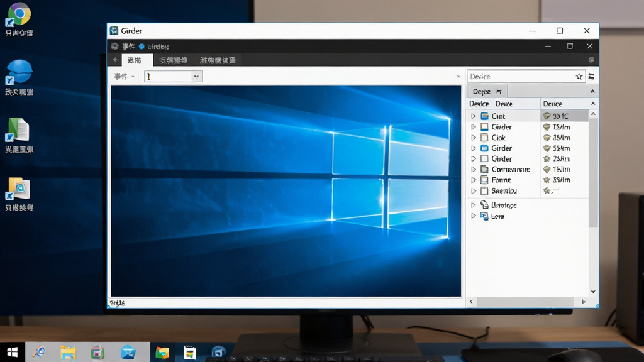Tick the checkbox beside Saemiou
Viewport: 644px width, 362px height.
485,190
